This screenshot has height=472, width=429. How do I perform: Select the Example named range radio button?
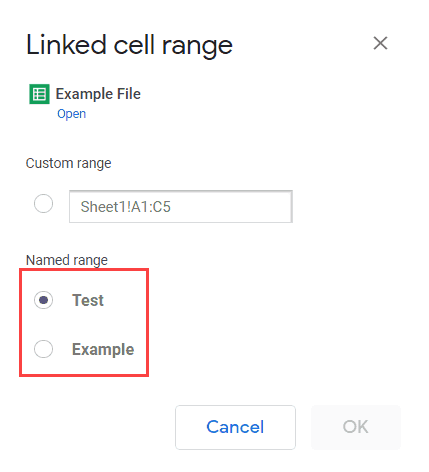click(x=43, y=349)
